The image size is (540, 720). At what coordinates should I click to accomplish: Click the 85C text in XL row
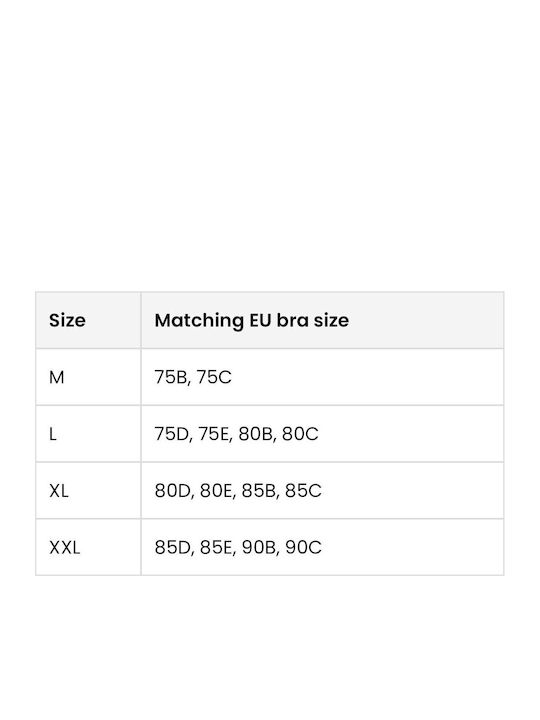pyautogui.click(x=303, y=491)
